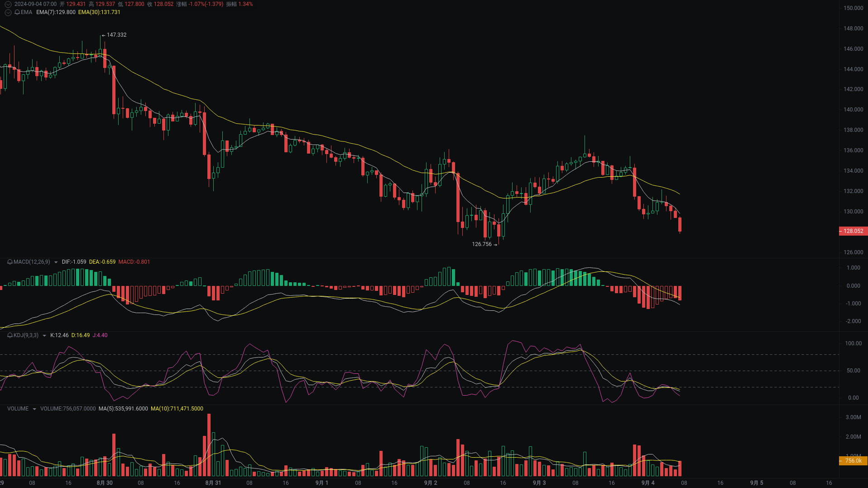868x488 pixels.
Task: Click the 126.756 low price annotation
Action: [x=481, y=244]
